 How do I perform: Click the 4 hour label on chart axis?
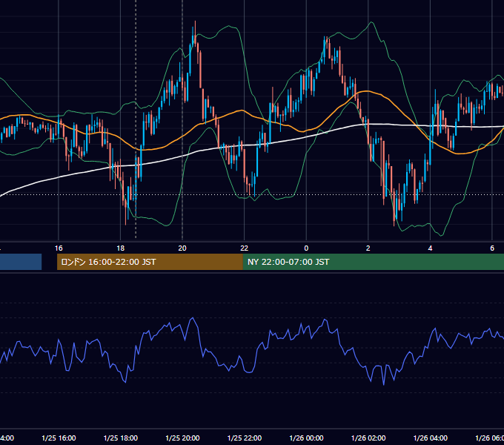click(430, 248)
